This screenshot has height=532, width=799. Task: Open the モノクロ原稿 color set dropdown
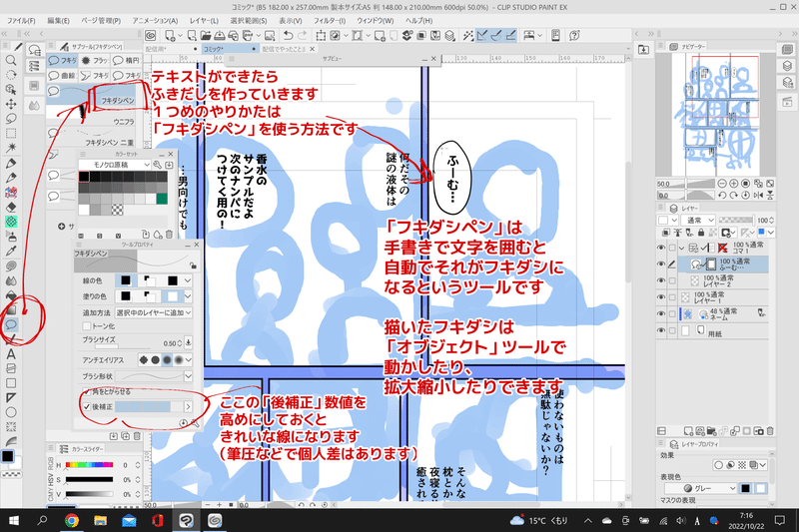(115, 165)
